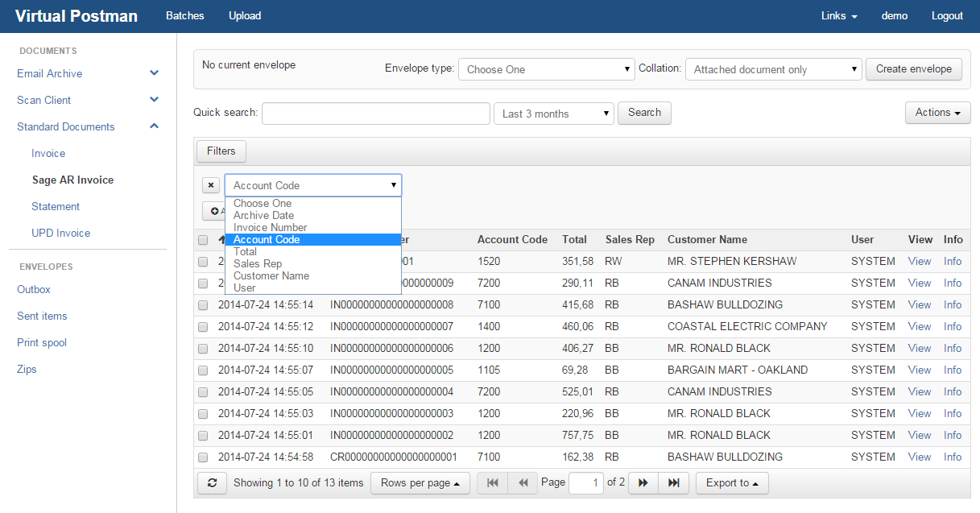Select the BASHAW BULLDOZING invoice 0008 checkbox
This screenshot has height=513, width=980.
click(x=203, y=305)
